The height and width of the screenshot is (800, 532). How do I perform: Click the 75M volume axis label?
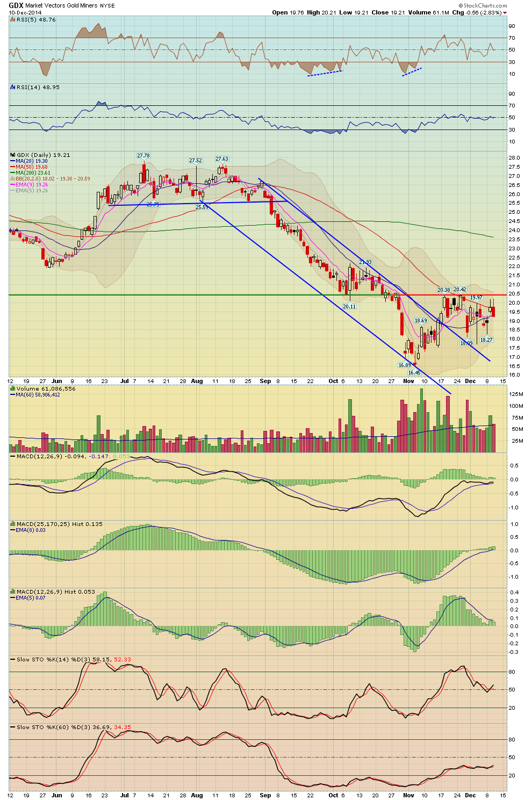(x=516, y=417)
